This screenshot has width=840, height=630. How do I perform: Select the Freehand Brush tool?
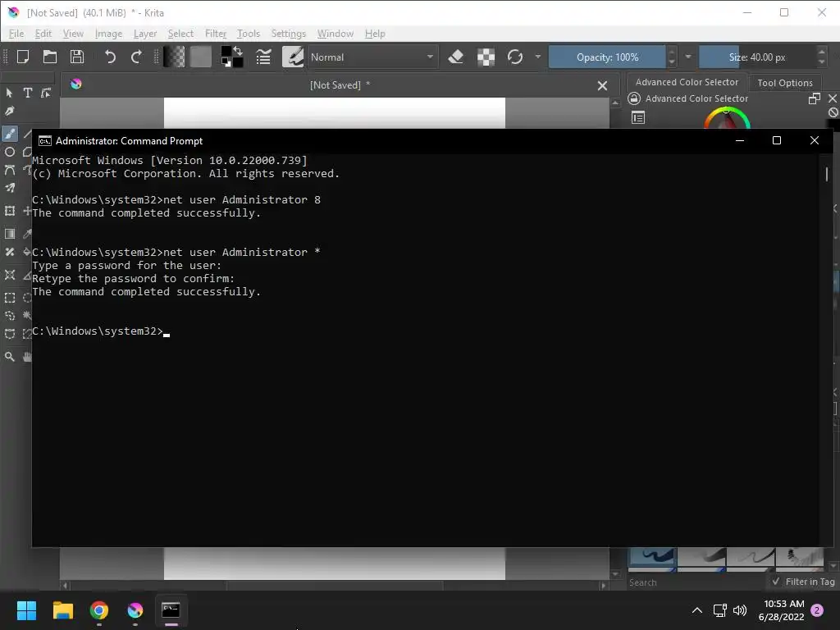pyautogui.click(x=10, y=134)
